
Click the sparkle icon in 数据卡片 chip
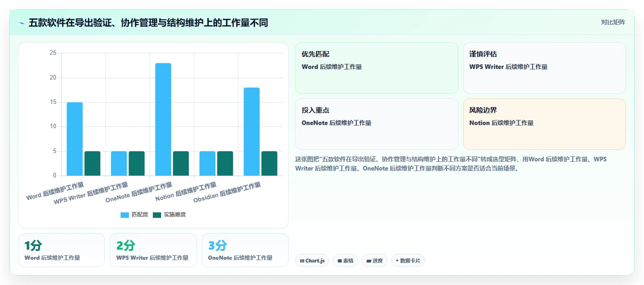(x=397, y=261)
